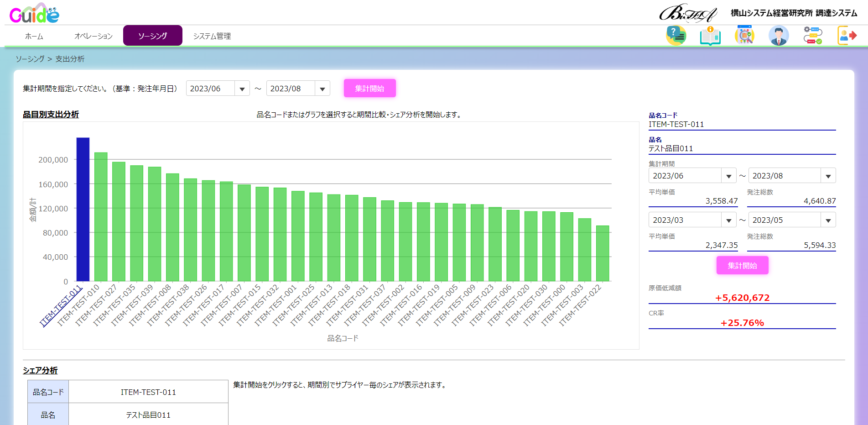This screenshot has width=868, height=425.
Task: Click the BiHA company logo
Action: [x=688, y=13]
